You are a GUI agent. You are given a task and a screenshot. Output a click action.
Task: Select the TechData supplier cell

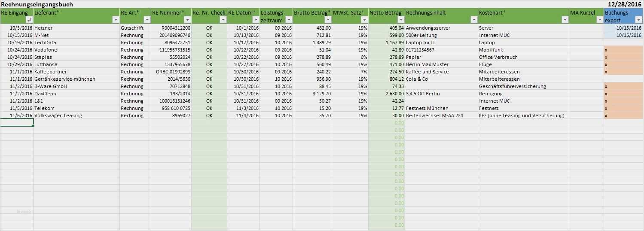point(76,43)
